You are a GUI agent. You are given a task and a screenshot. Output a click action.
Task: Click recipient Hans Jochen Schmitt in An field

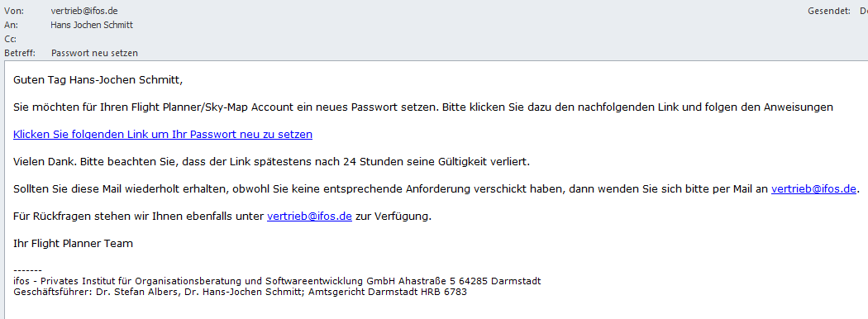click(x=92, y=25)
